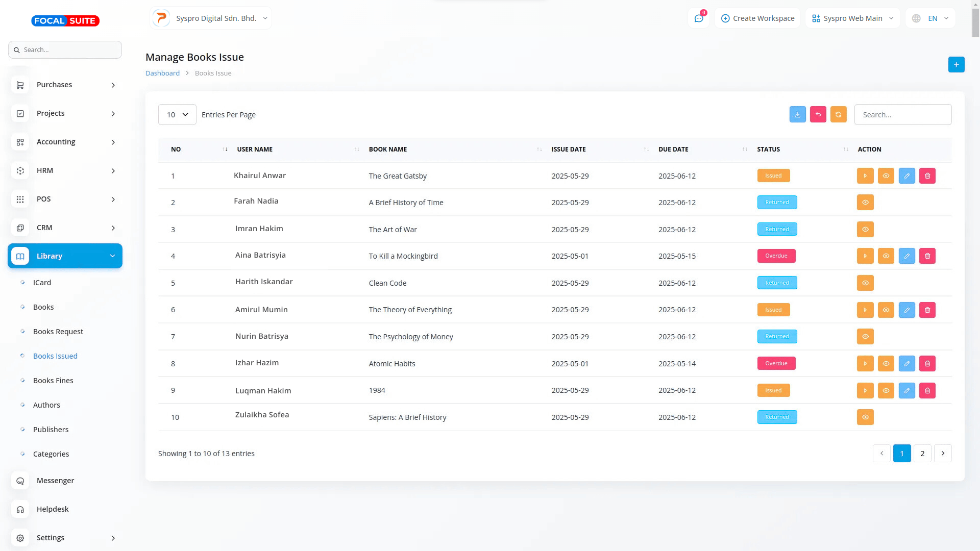Delete Luqman Hakim's 1984 issue record
The width and height of the screenshot is (980, 551).
click(927, 391)
